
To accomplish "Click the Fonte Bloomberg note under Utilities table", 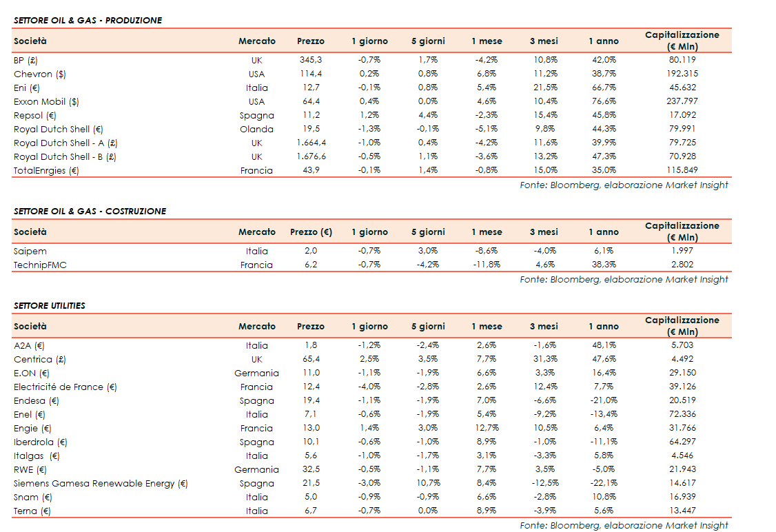I will [624, 525].
